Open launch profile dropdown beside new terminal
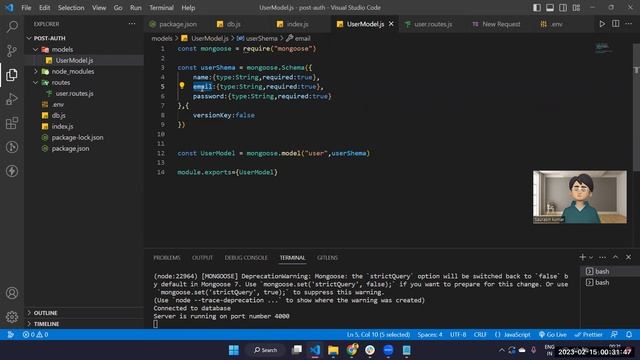 coord(591,257)
